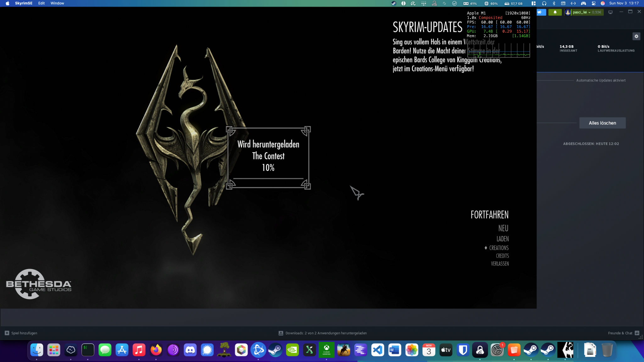Image resolution: width=644 pixels, height=362 pixels.
Task: Open GeForce NOW from the Dock
Action: click(292, 350)
